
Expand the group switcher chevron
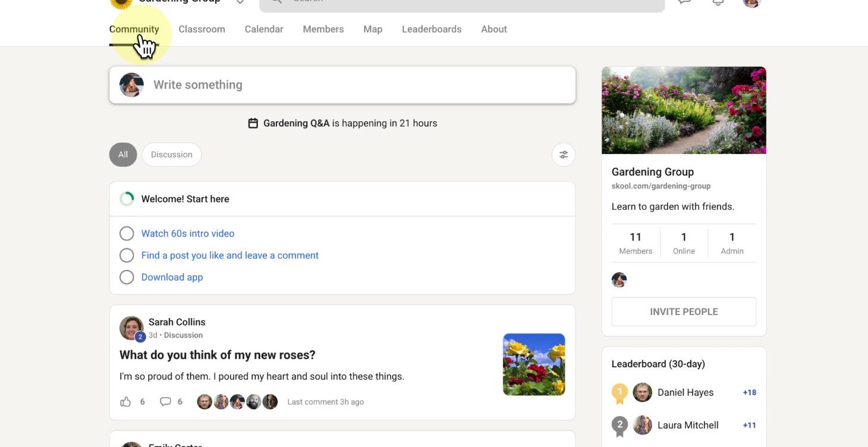tap(240, 2)
